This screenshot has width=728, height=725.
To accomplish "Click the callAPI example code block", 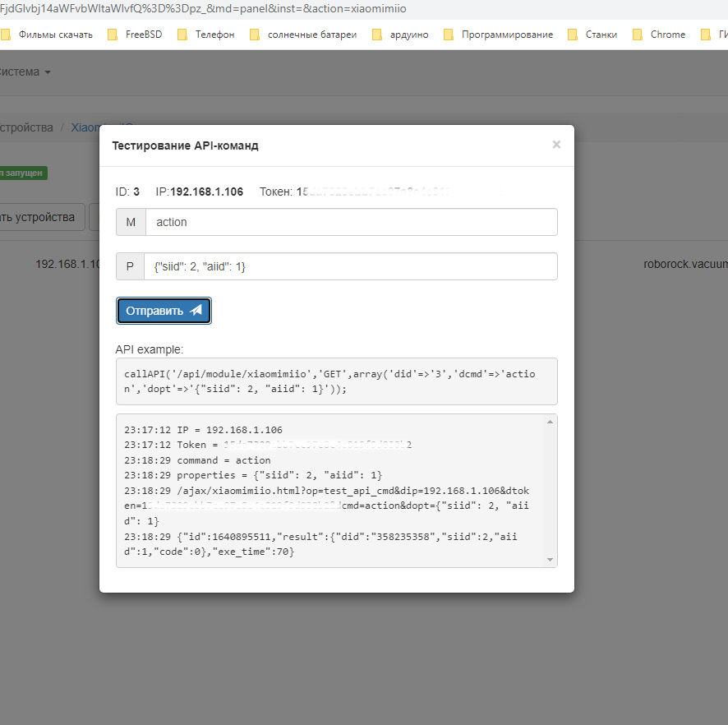I will click(x=336, y=381).
